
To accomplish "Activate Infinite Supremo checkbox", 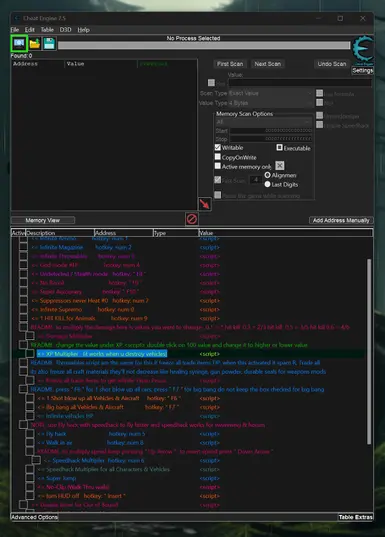I will pos(23,310).
